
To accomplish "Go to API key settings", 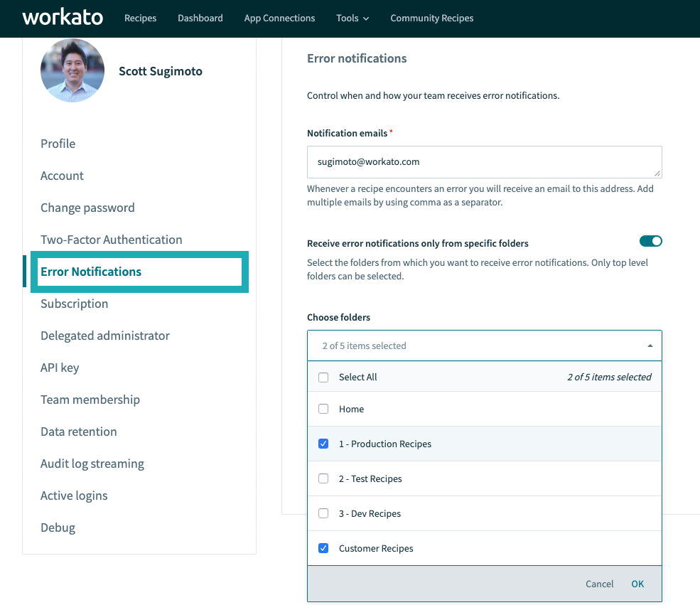I will pyautogui.click(x=60, y=368).
